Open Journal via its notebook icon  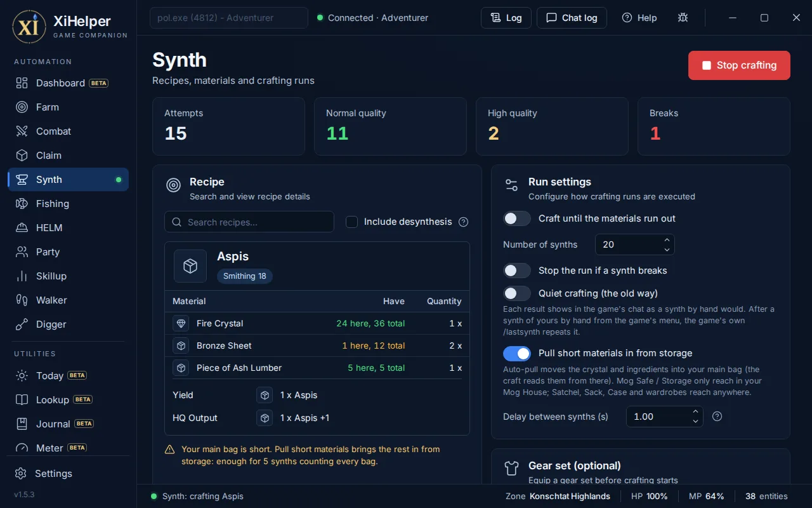point(22,424)
